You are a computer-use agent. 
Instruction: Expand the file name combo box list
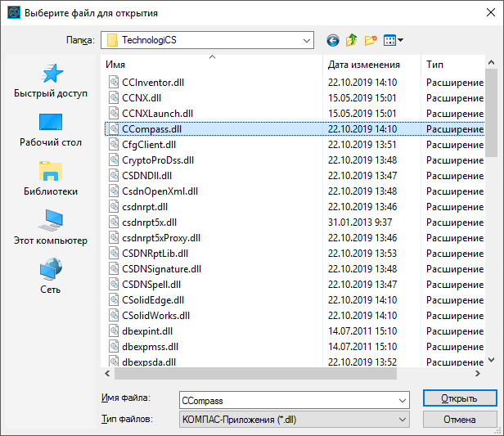pos(401,400)
